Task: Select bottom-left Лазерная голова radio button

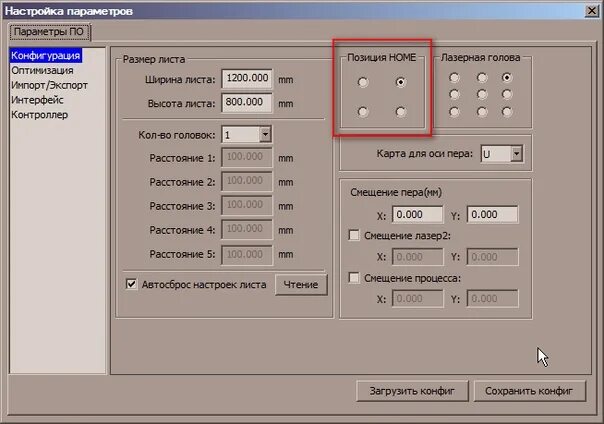Action: [x=455, y=112]
